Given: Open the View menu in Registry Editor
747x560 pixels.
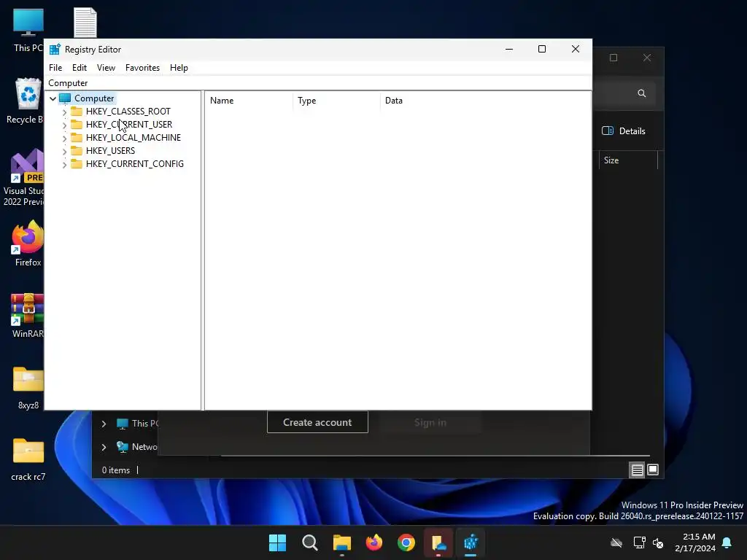Looking at the screenshot, I should (x=106, y=68).
